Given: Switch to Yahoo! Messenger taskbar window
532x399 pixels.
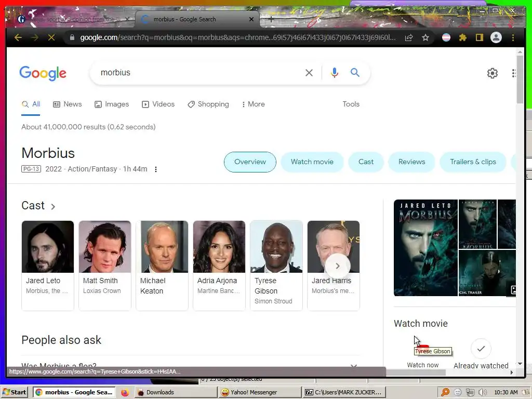Looking at the screenshot, I should point(260,392).
